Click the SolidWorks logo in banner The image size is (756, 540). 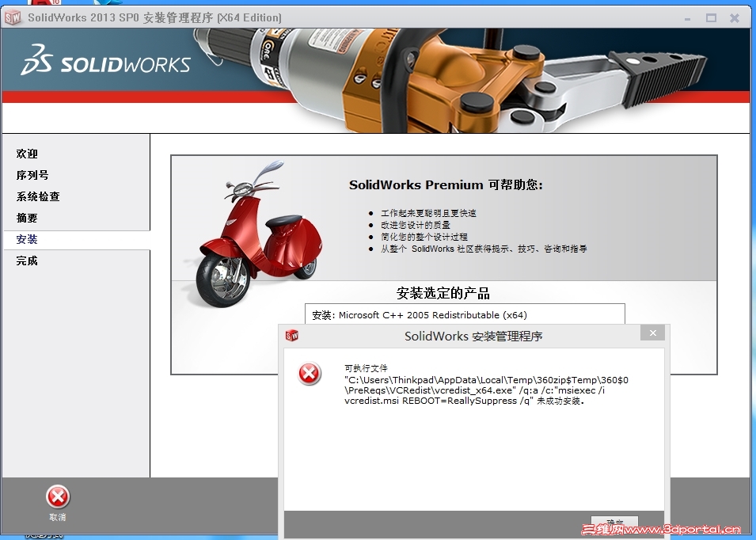click(x=105, y=60)
